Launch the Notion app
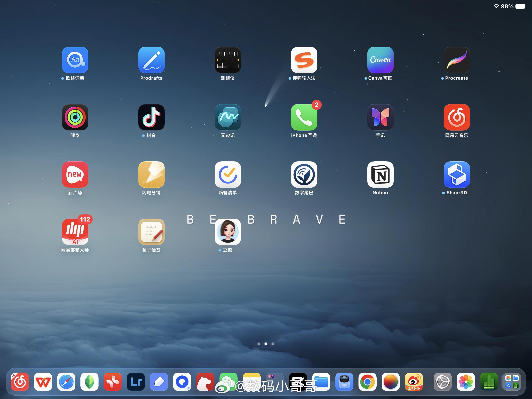The image size is (532, 399). coord(380,175)
